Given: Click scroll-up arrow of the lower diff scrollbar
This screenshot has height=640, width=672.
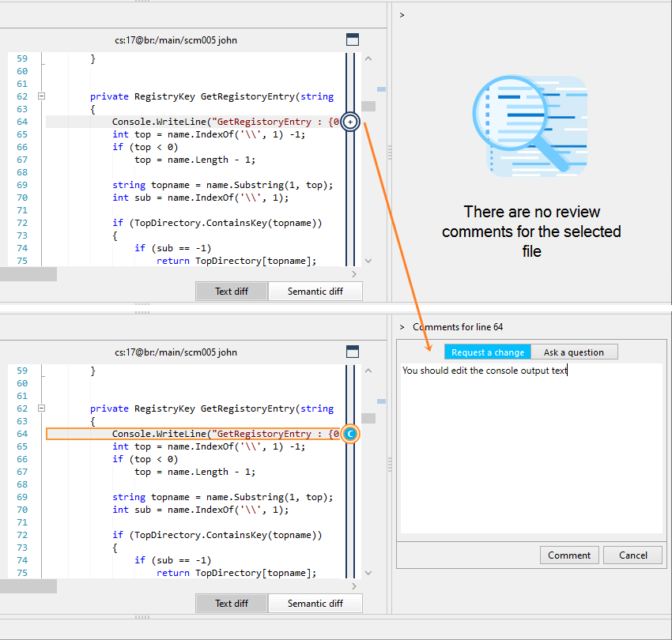Looking at the screenshot, I should click(368, 371).
